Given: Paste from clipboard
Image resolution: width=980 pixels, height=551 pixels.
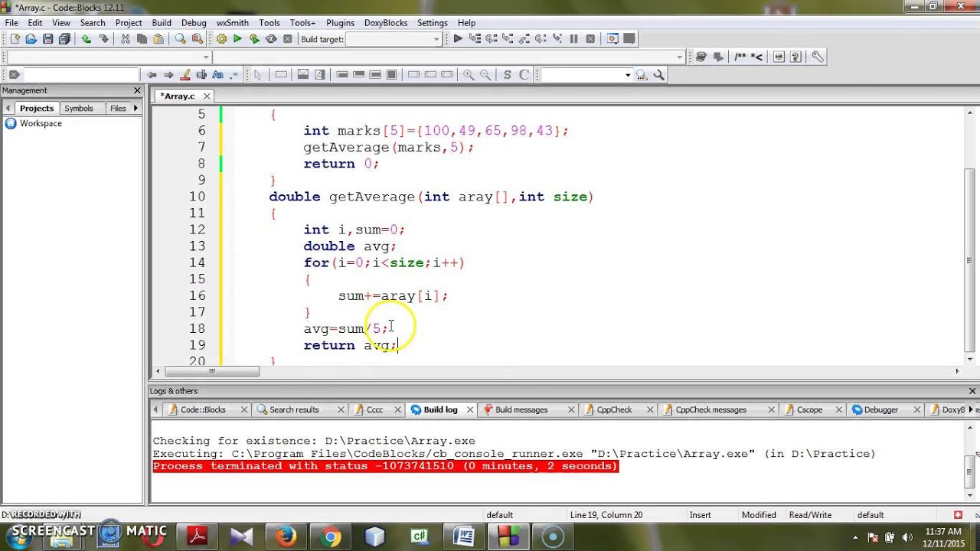Looking at the screenshot, I should (x=158, y=39).
